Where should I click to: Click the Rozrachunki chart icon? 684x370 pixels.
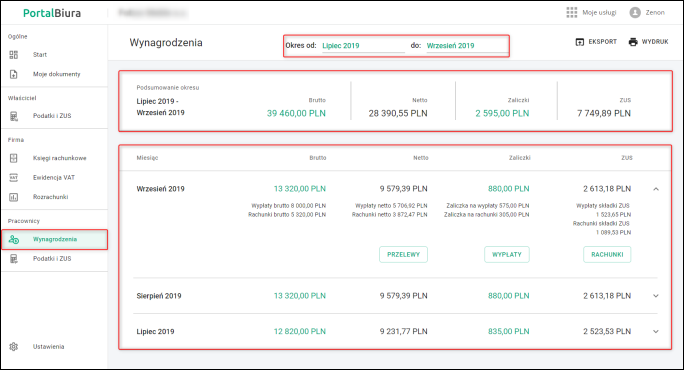14,197
